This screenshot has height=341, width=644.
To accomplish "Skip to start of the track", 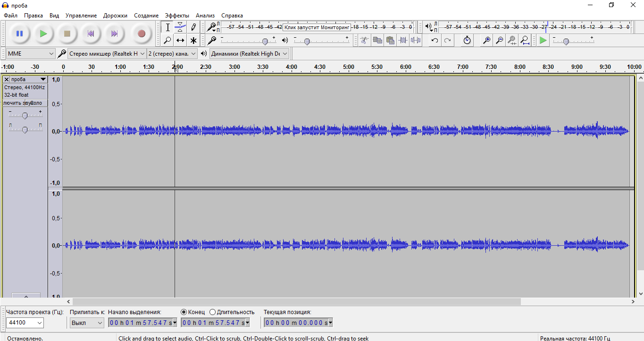I will point(91,33).
